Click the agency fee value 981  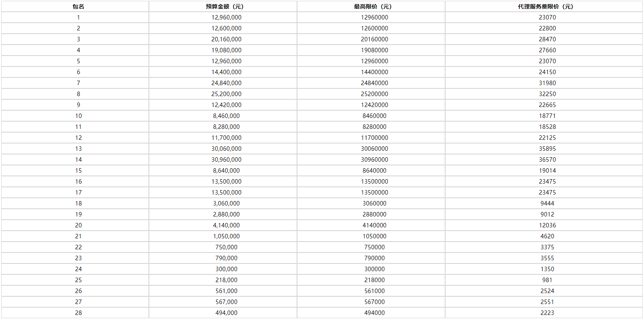point(547,280)
